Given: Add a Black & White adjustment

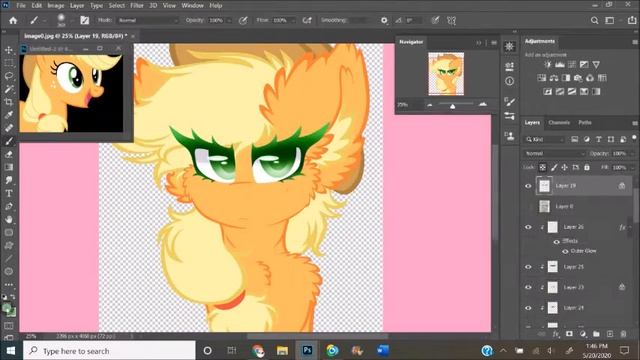Looking at the screenshot, I should tap(566, 78).
